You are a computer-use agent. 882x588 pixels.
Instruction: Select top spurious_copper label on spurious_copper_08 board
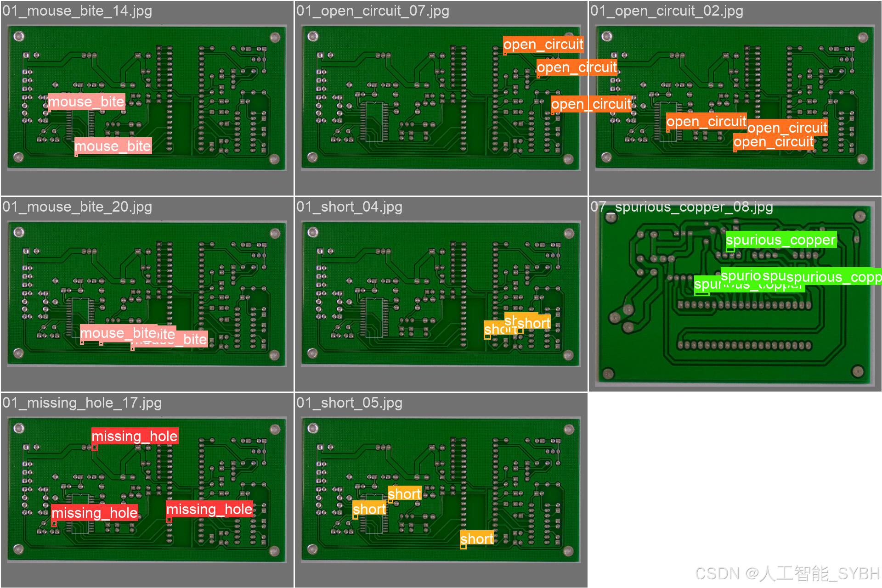point(780,240)
